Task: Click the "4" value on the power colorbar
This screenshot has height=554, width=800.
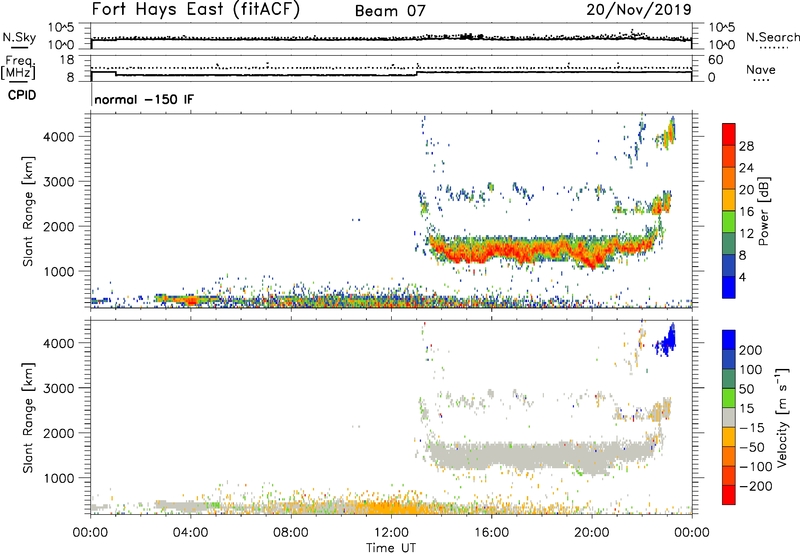Action: (742, 277)
